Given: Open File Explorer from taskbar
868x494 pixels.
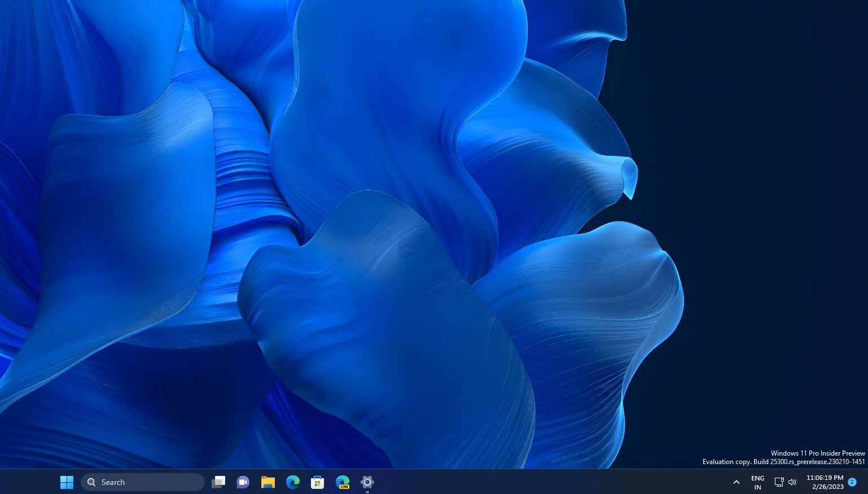Looking at the screenshot, I should 268,482.
